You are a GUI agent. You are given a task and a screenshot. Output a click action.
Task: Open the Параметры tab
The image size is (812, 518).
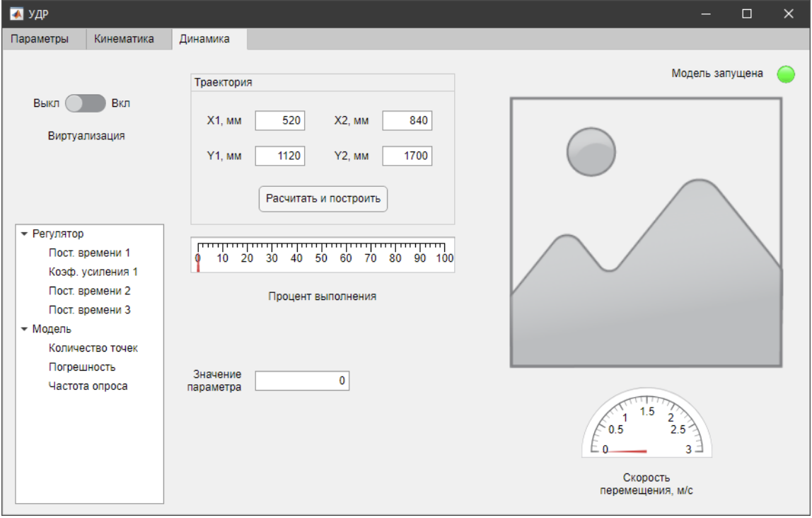click(40, 39)
